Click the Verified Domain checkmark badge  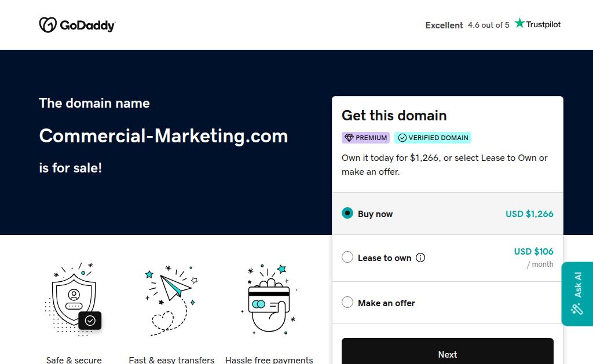pos(433,138)
